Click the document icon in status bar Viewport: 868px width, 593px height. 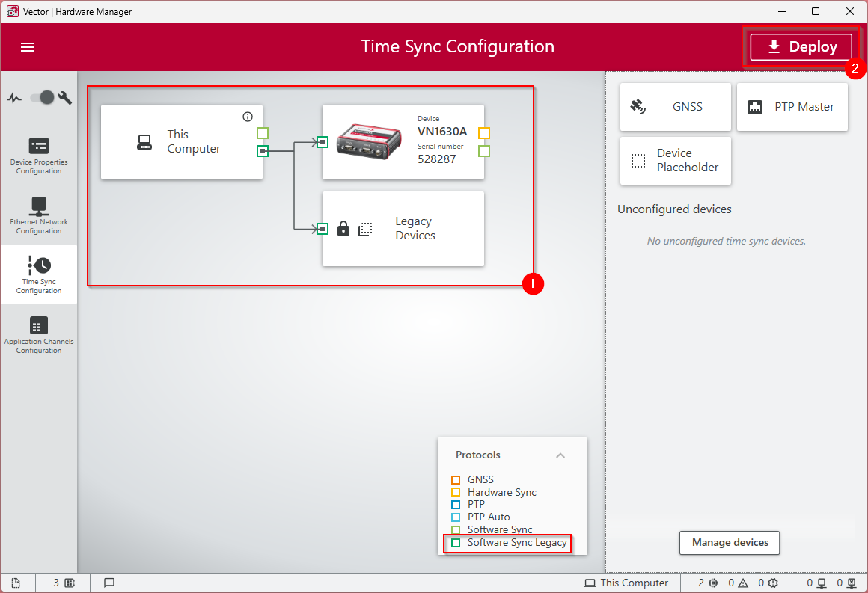coord(16,583)
